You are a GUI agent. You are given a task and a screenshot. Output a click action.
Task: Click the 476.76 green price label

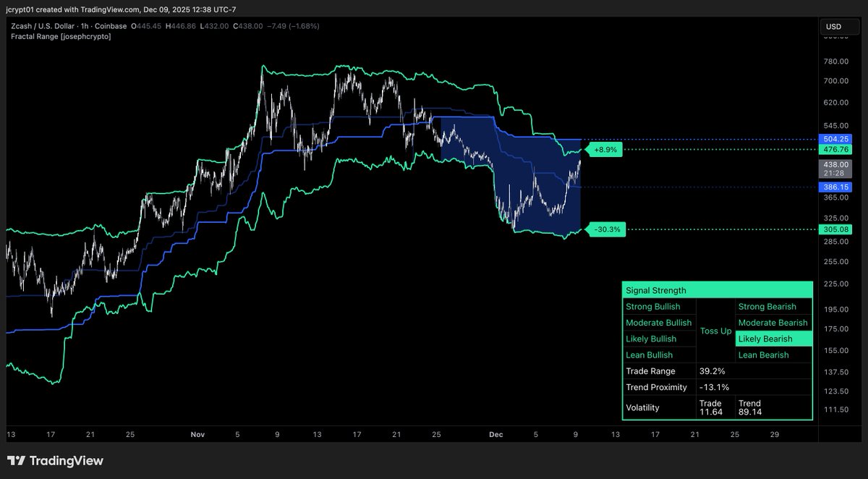point(835,150)
